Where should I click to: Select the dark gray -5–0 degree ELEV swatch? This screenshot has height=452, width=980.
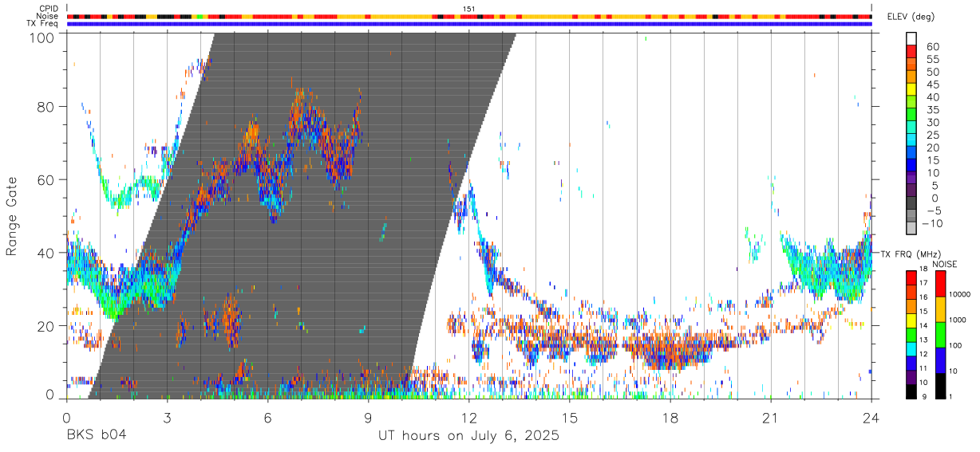(911, 201)
